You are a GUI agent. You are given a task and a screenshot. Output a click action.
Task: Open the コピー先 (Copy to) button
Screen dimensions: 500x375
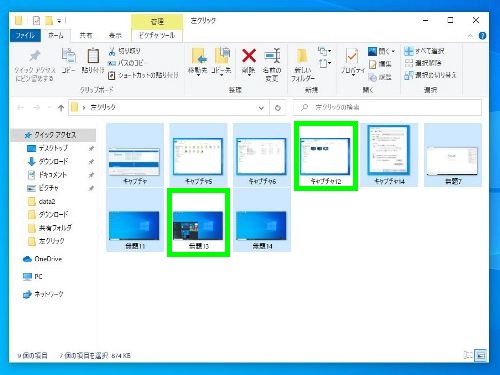(x=222, y=61)
